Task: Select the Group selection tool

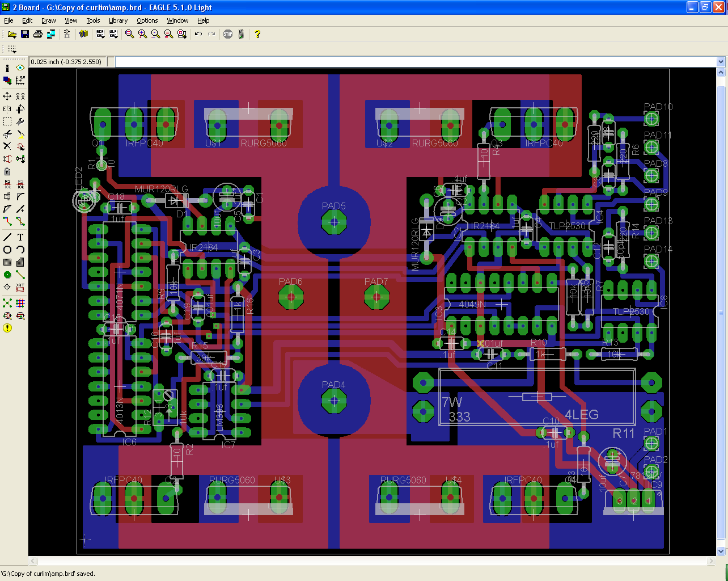Action: (x=7, y=121)
